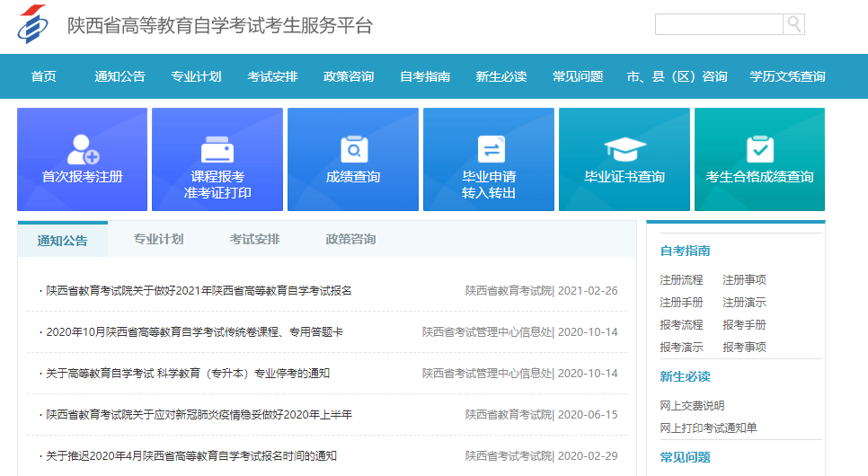Open 首次报考注册 user registration tile
This screenshot has height=476, width=868.
coord(83,160)
